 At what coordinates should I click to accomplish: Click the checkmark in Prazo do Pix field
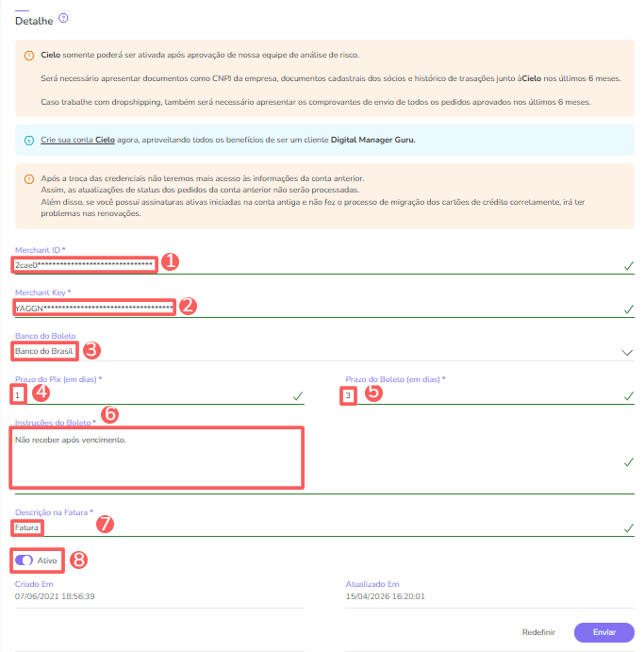298,396
